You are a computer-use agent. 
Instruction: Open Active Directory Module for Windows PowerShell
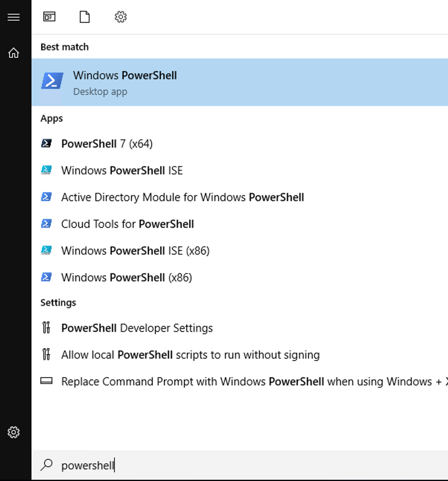(182, 197)
